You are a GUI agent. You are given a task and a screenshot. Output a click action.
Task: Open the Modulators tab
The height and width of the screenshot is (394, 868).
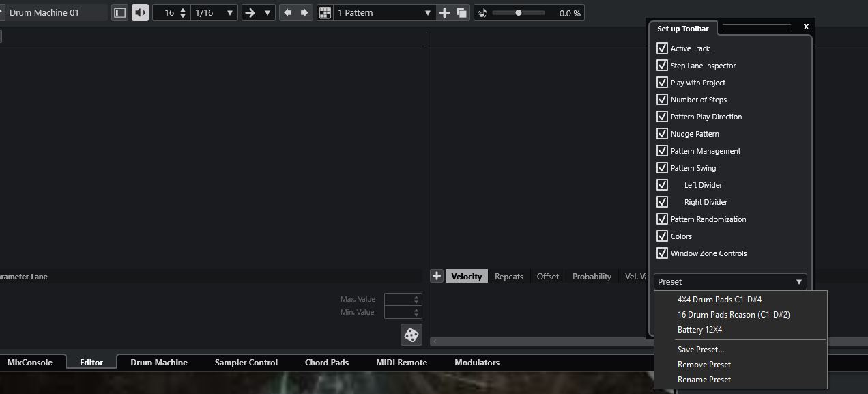477,363
